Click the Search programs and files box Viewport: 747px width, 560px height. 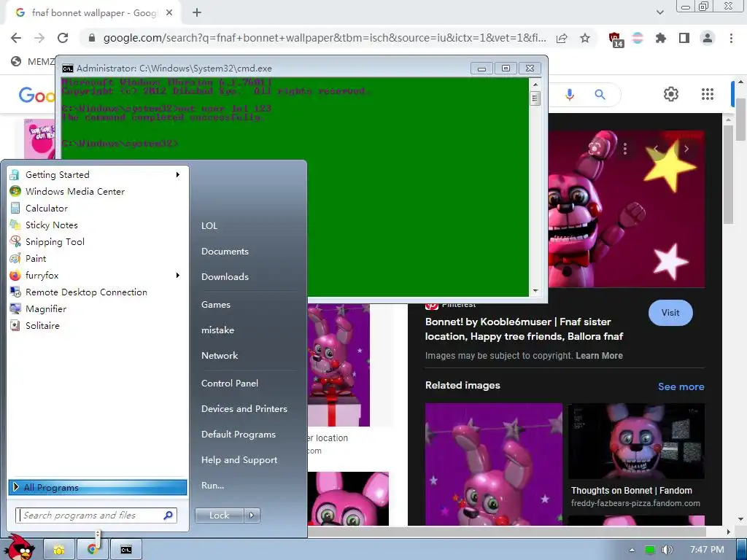(97, 516)
